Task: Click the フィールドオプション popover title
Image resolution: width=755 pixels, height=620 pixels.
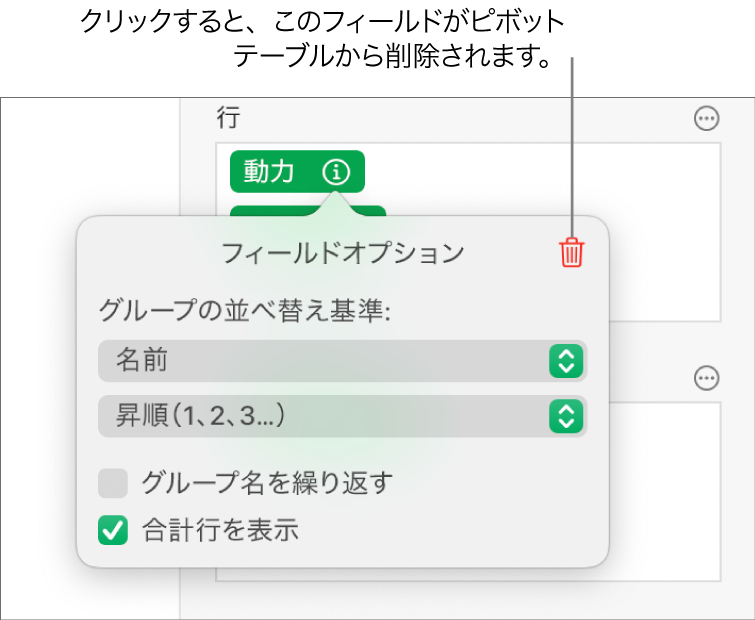Action: coord(342,253)
